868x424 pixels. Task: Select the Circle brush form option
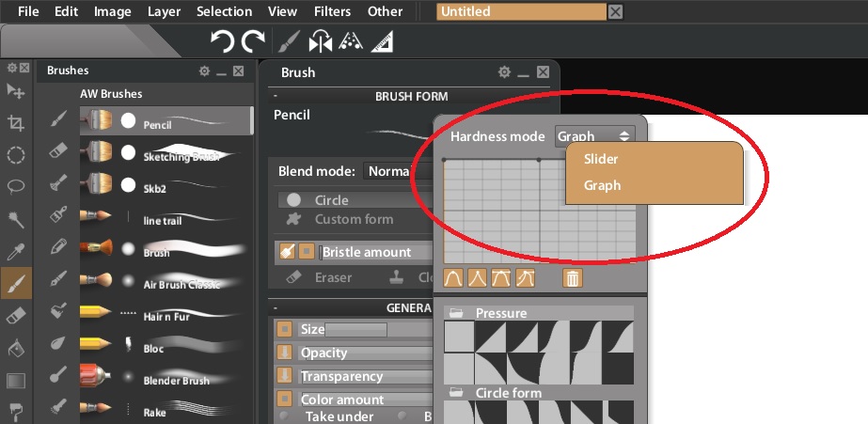355,200
